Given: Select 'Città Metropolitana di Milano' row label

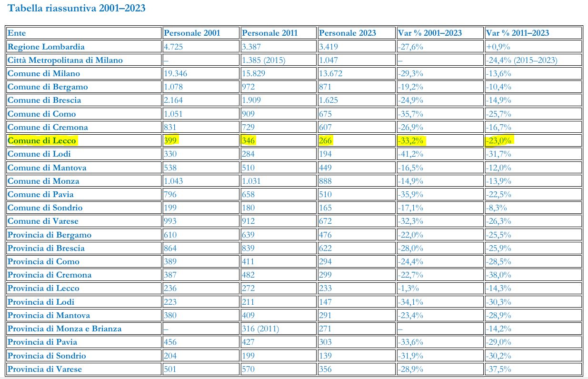Looking at the screenshot, I should (x=65, y=60).
